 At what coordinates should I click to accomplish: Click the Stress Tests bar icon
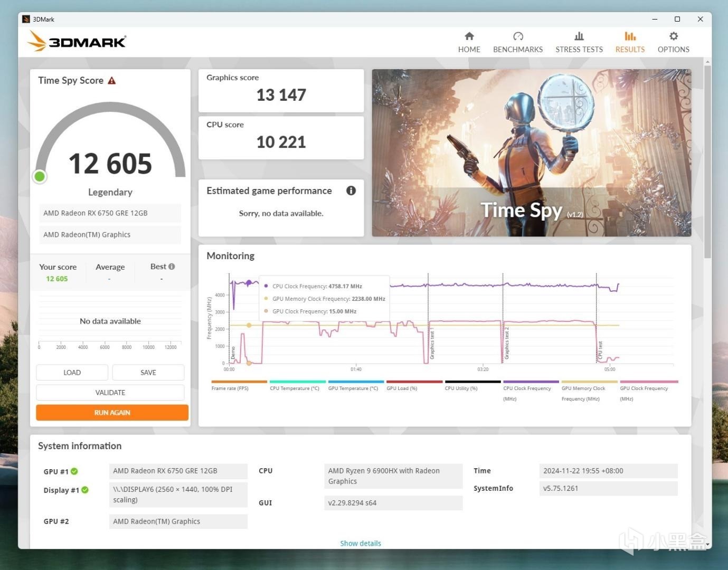(579, 36)
